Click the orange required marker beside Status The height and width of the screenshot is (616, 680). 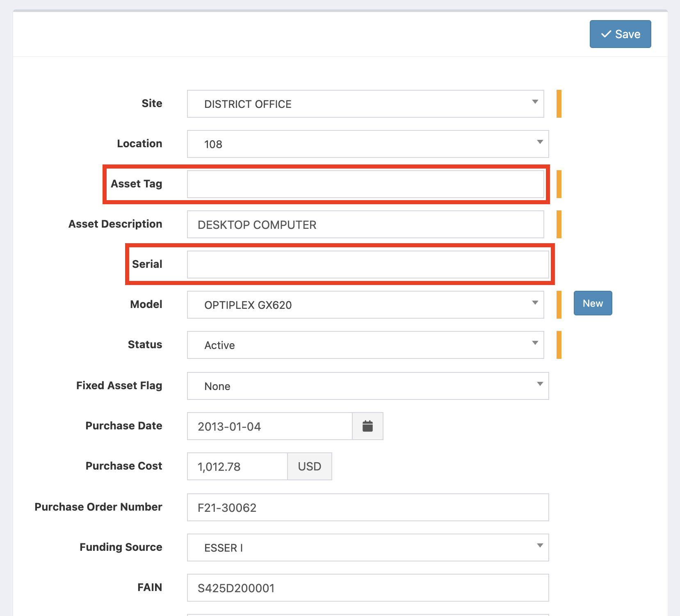tap(559, 345)
